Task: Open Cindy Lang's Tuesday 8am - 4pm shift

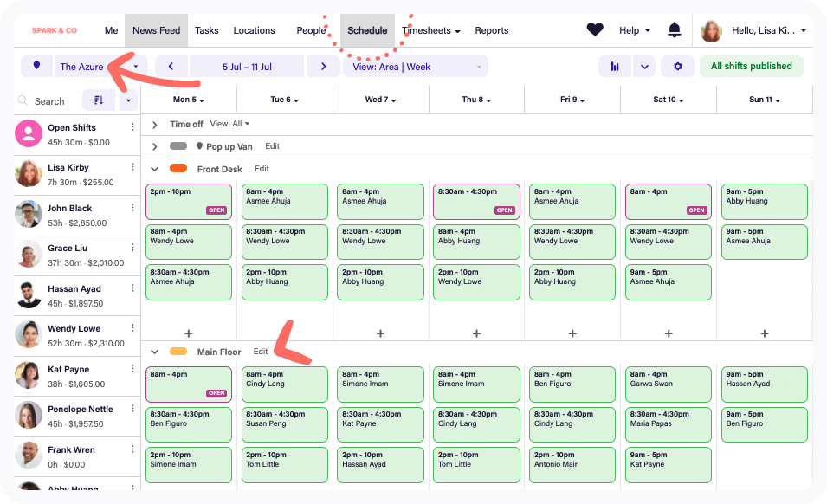Action: [284, 384]
